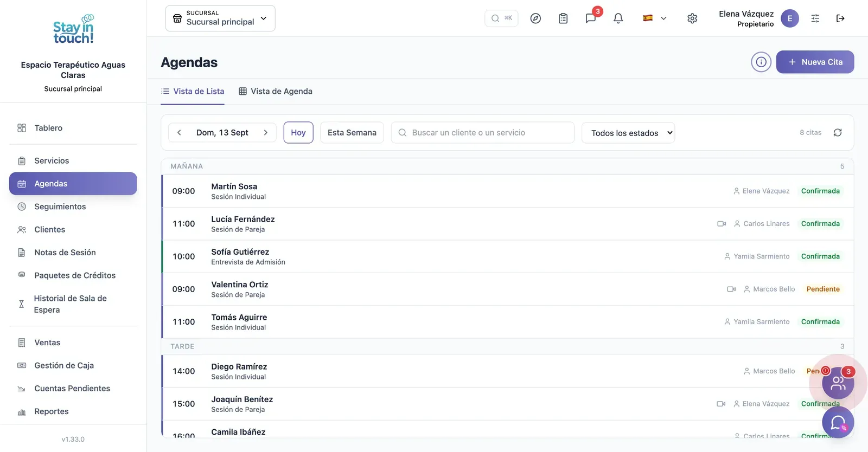The image size is (868, 452).
Task: Click Pendiente status on Valentina Ortiz
Action: pos(823,289)
